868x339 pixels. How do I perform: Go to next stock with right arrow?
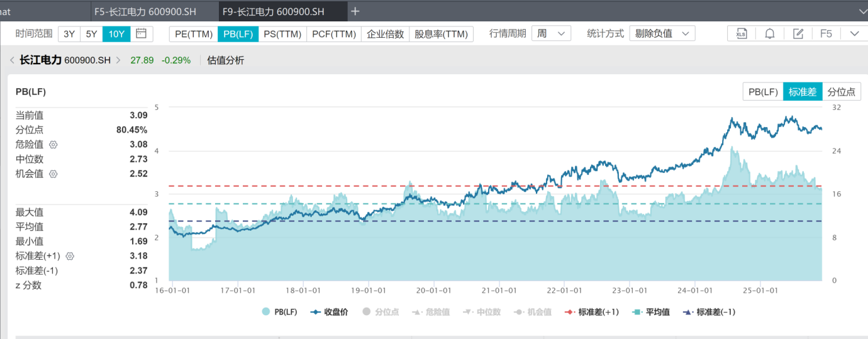coord(118,60)
